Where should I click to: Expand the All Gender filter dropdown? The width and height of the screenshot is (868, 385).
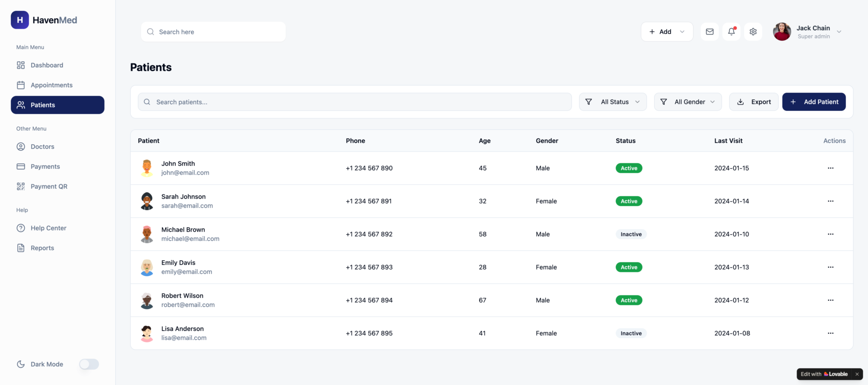[688, 102]
